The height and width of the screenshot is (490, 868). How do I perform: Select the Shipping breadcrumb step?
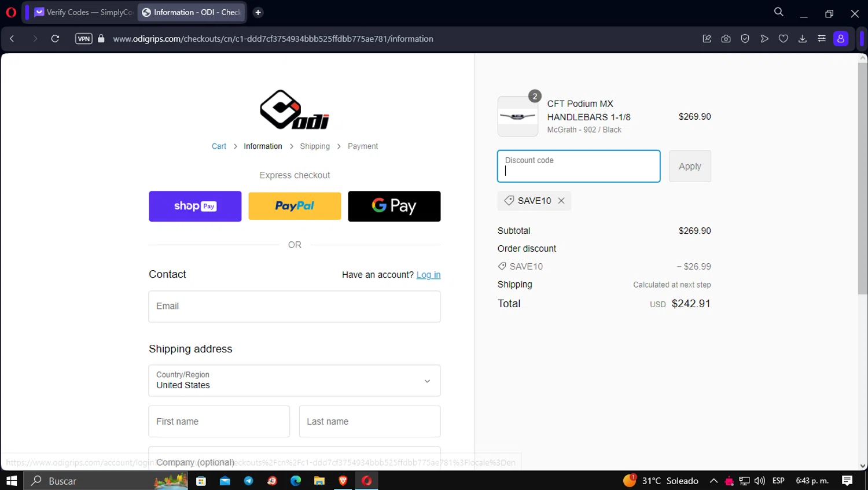315,146
